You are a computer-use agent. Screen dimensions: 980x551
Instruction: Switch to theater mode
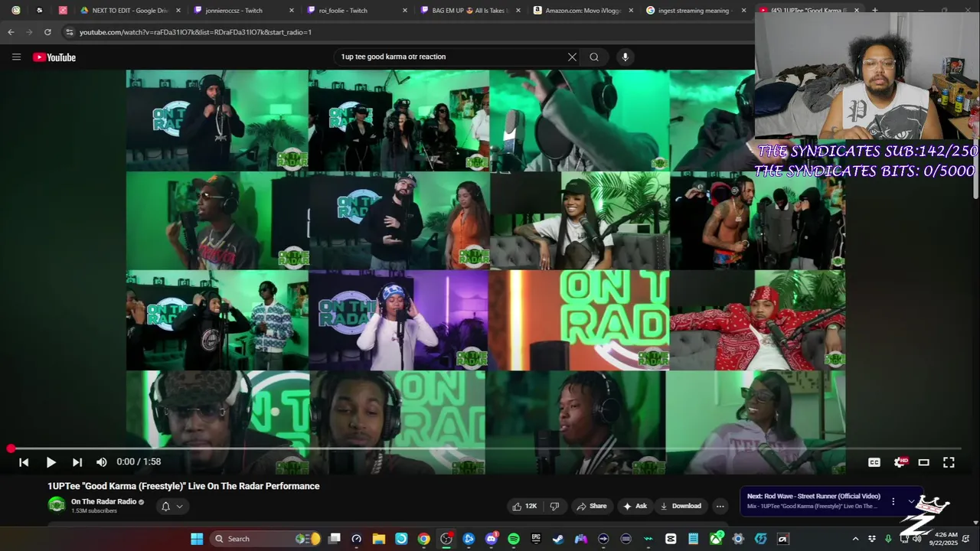click(x=924, y=462)
